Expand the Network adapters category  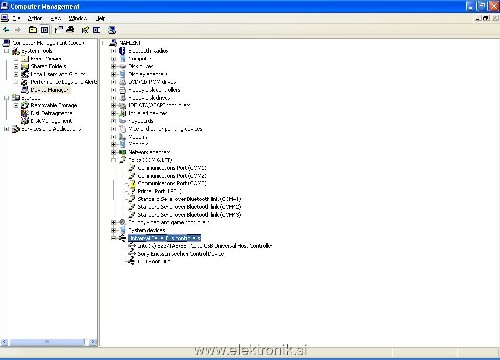click(113, 152)
